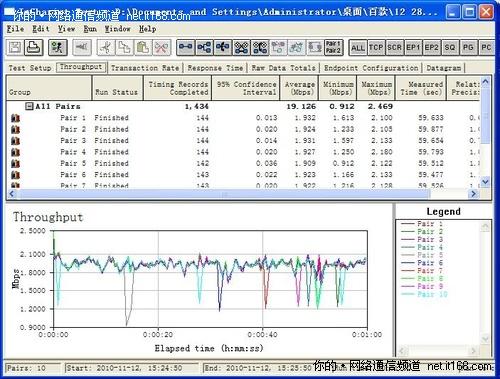This screenshot has width=500, height=379.
Task: Open the Transaction Rate tab
Action: click(145, 68)
